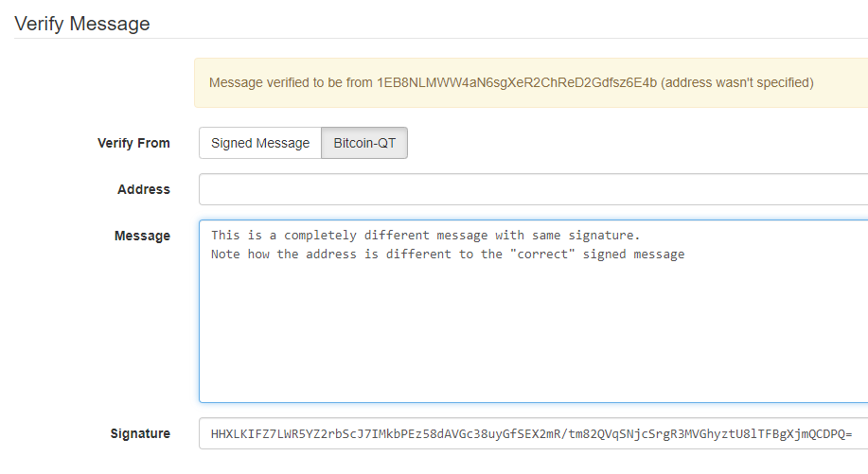Screen dimensions: 868x474
Task: Place cursor in first message line text
Action: tap(425, 235)
